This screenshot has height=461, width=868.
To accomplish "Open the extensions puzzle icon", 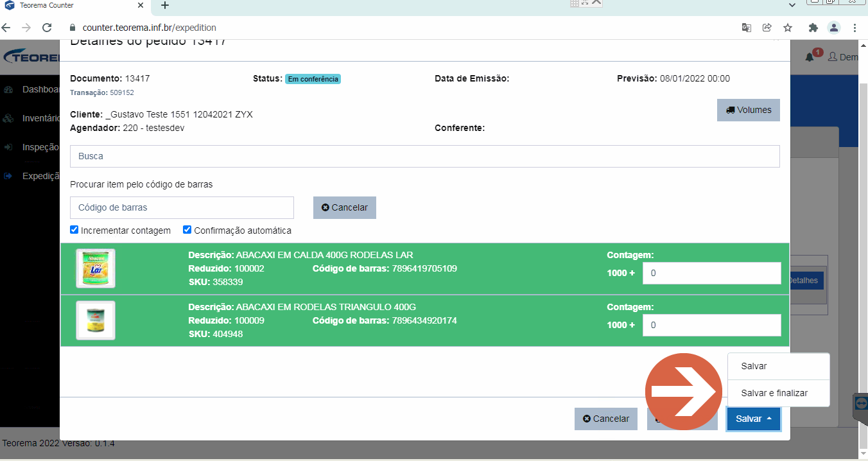I will click(x=813, y=28).
